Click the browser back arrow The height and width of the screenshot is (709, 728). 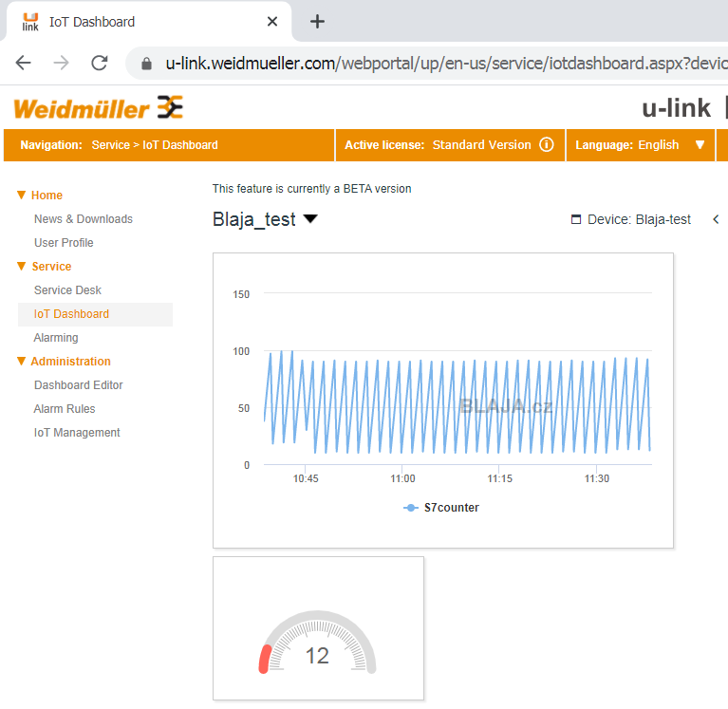pyautogui.click(x=23, y=63)
